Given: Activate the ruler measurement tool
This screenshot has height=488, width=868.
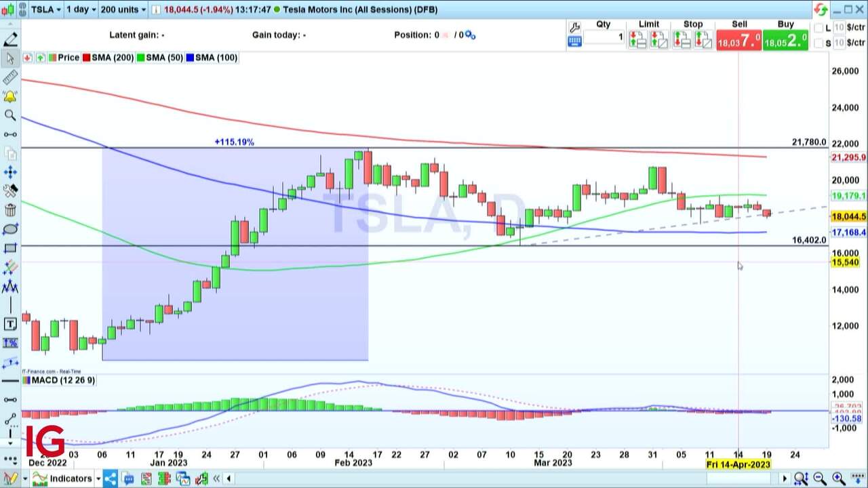Looking at the screenshot, I should tap(10, 78).
